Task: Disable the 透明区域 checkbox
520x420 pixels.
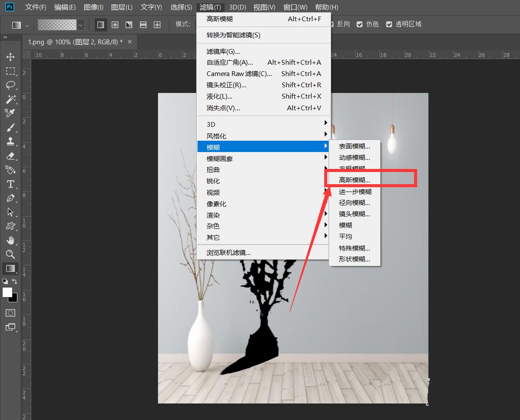Action: point(388,24)
